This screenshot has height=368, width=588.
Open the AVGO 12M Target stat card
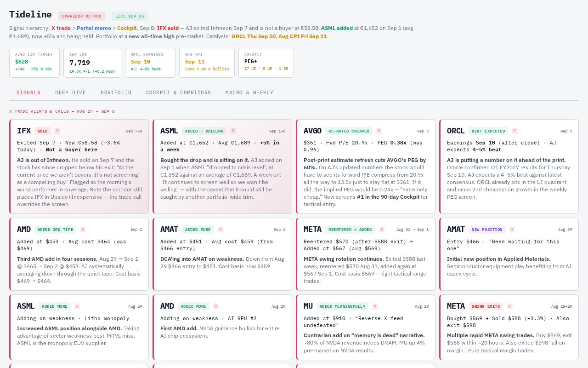click(x=34, y=63)
